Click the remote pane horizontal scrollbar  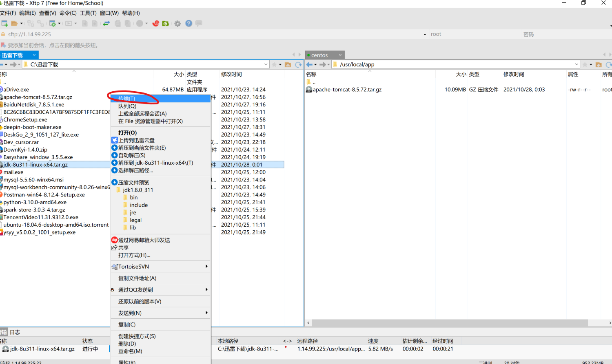tap(450, 323)
